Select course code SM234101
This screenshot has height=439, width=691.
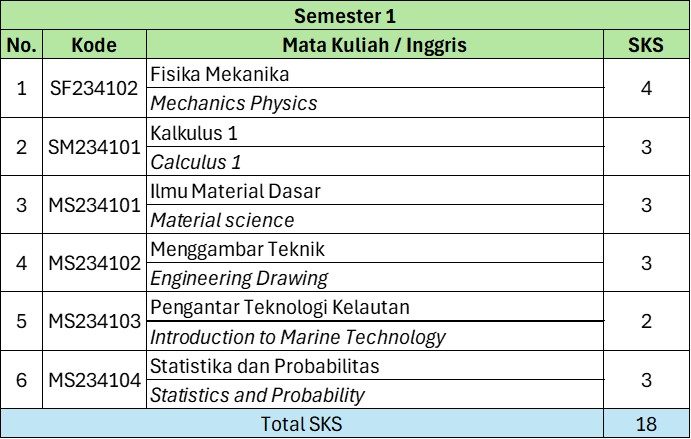(94, 147)
